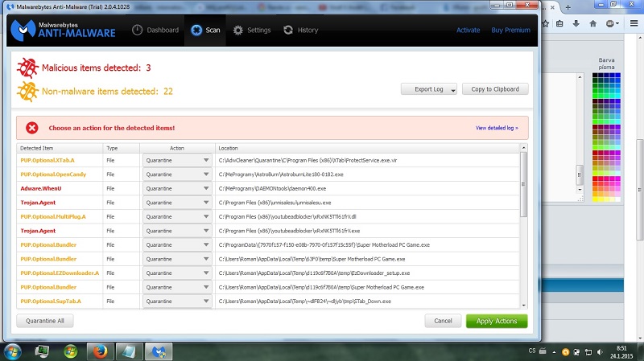Show hidden tray icons arrow
This screenshot has width=644, height=361.
coord(554,352)
